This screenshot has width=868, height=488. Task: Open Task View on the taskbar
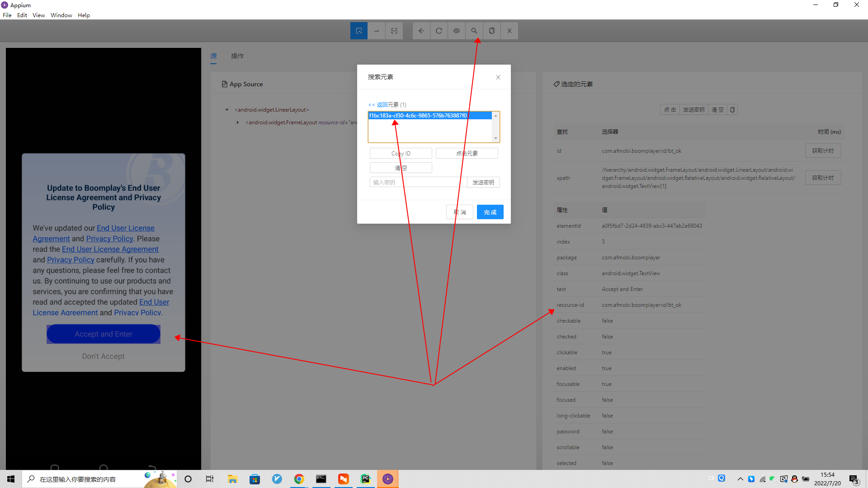[210, 479]
